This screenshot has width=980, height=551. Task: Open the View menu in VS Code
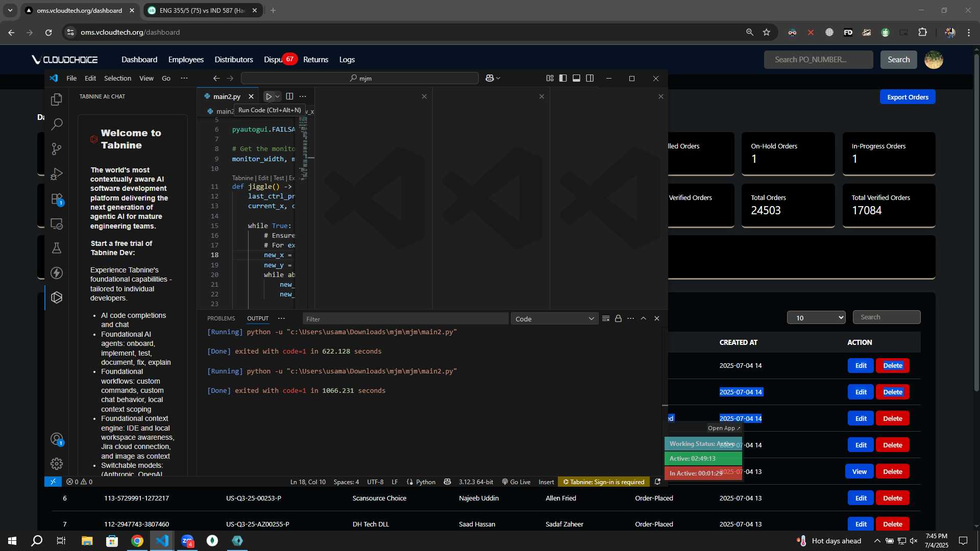pyautogui.click(x=146, y=78)
